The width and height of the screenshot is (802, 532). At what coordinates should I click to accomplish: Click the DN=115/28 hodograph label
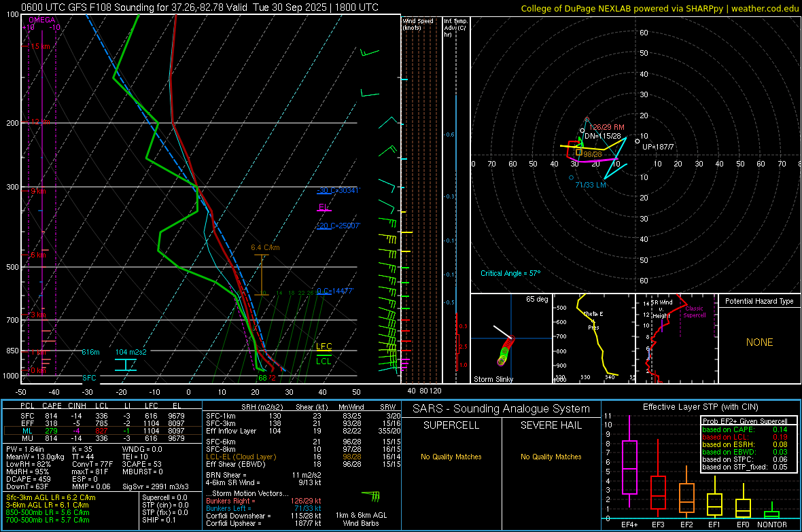tap(603, 136)
